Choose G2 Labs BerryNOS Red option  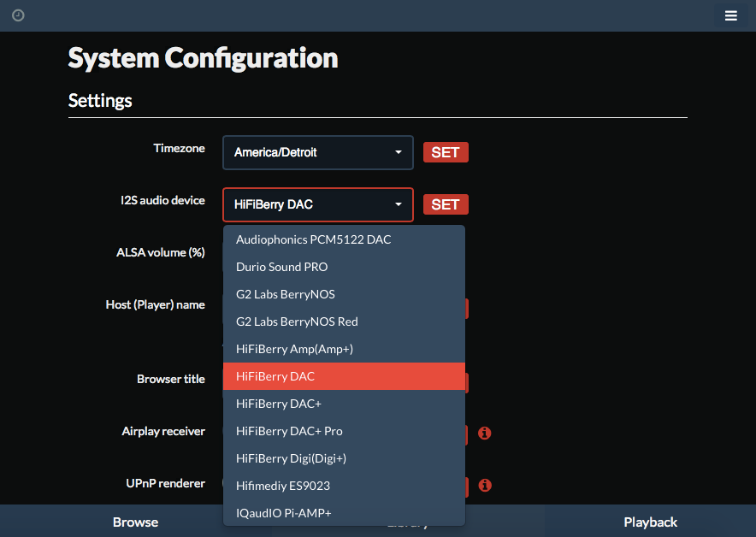[x=344, y=322]
